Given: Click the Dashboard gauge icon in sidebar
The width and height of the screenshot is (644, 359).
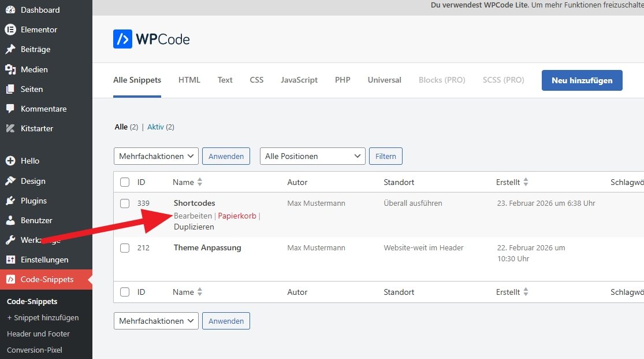Looking at the screenshot, I should 10,10.
